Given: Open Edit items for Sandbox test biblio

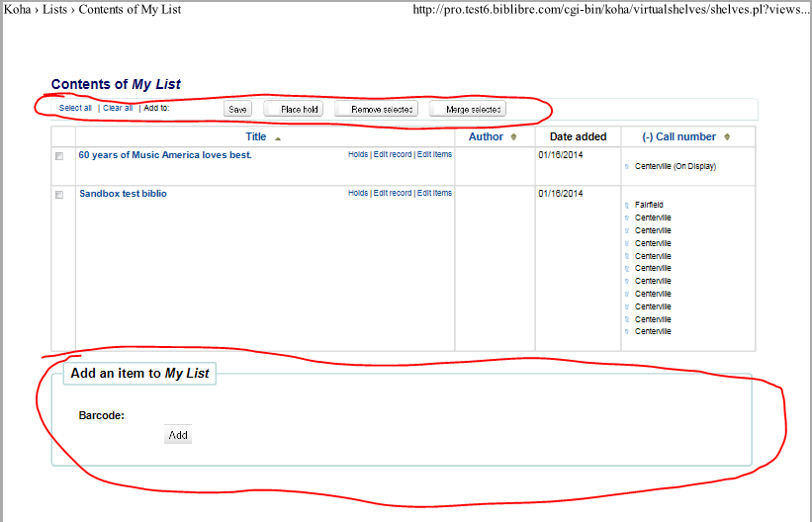Looking at the screenshot, I should point(434,194).
